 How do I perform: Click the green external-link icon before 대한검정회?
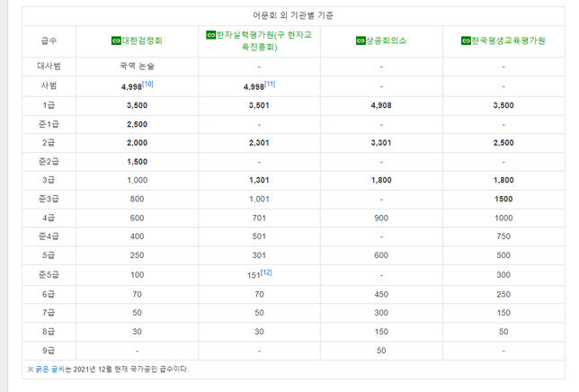(115, 40)
